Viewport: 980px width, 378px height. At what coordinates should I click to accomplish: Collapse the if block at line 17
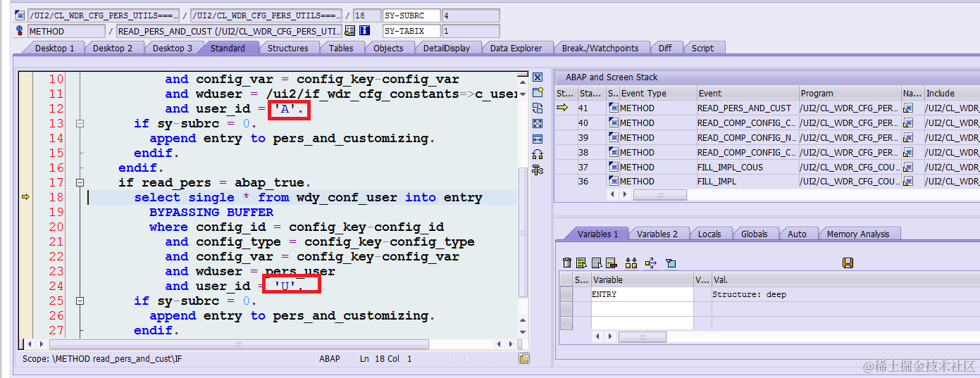point(80,182)
